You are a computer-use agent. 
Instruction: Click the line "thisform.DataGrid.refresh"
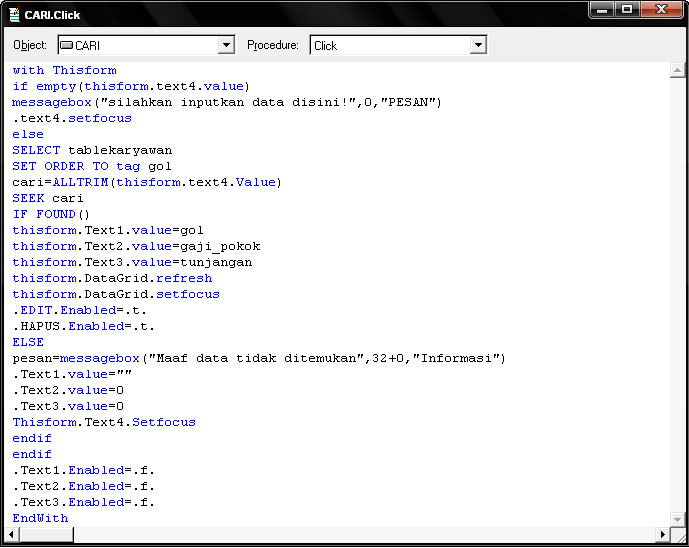click(112, 278)
